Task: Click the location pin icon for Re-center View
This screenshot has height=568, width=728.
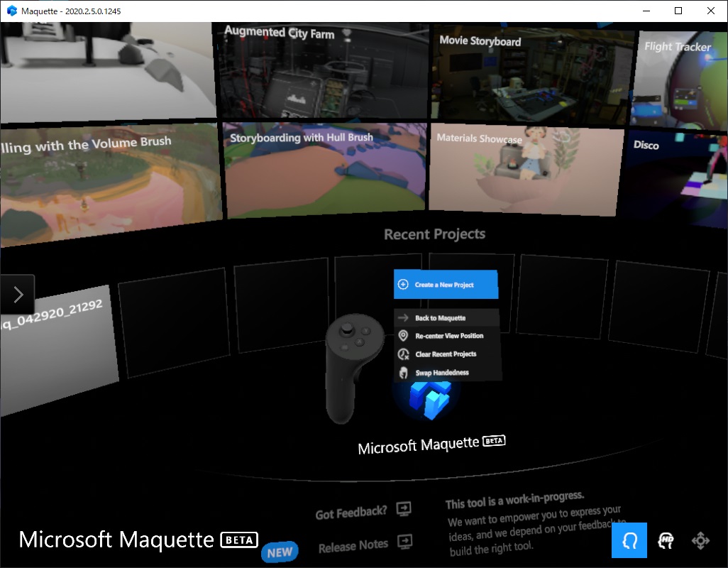Action: (x=403, y=335)
